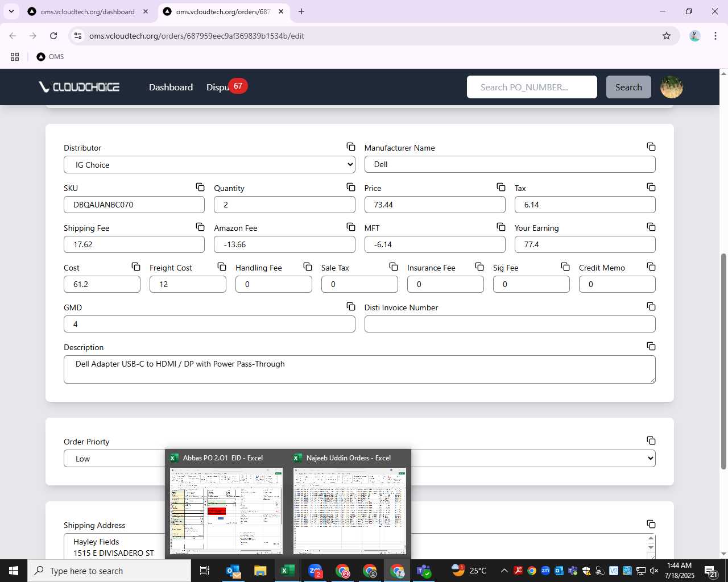Click the CloudChoice logo
This screenshot has width=728, height=582.
click(x=79, y=87)
